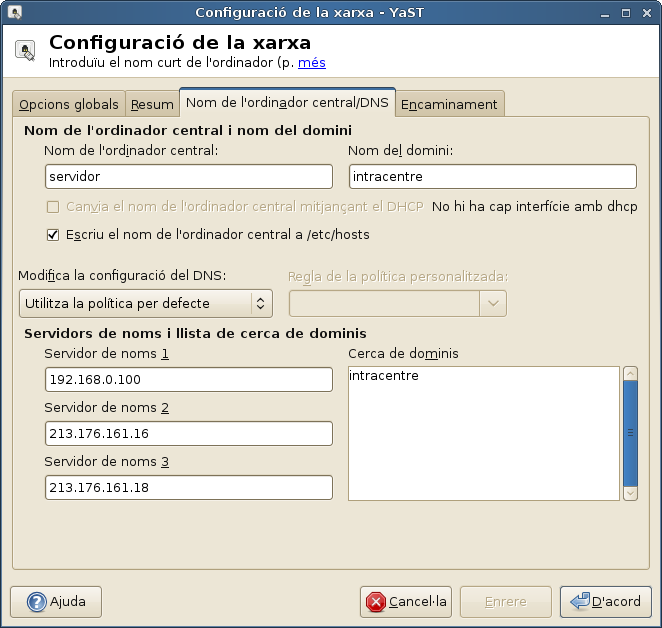
Task: Switch to the Opcions globals tab
Action: point(69,104)
